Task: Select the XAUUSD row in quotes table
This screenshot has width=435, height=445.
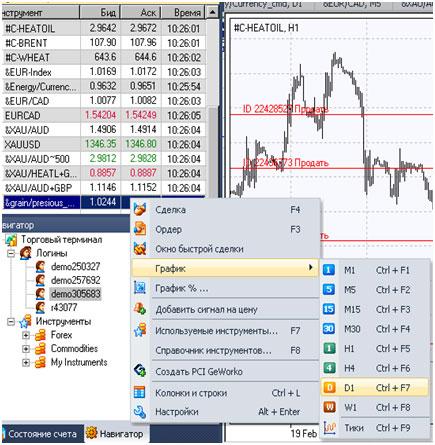Action: 103,144
